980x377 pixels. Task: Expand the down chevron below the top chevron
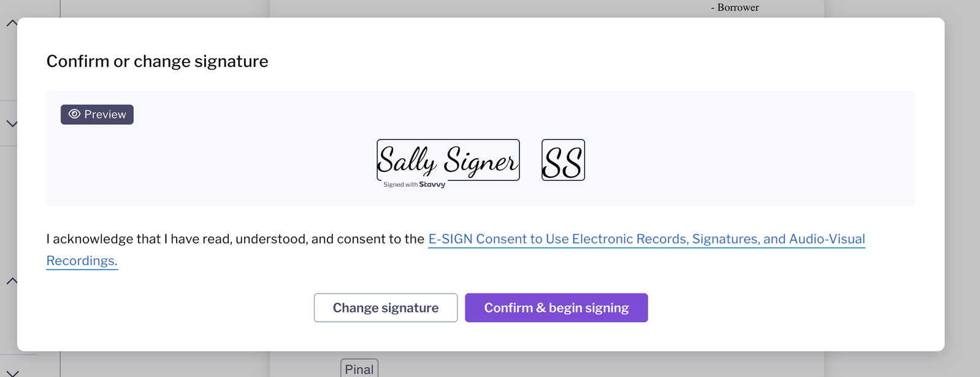[12, 123]
